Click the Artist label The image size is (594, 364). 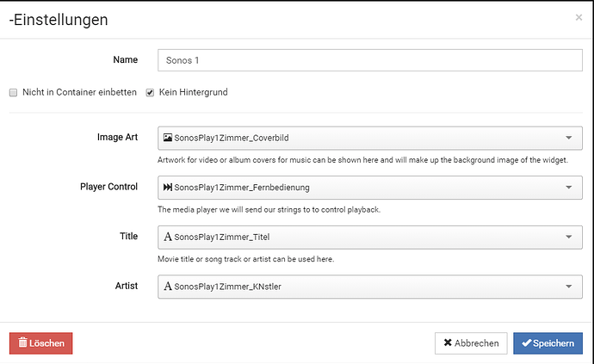click(127, 286)
